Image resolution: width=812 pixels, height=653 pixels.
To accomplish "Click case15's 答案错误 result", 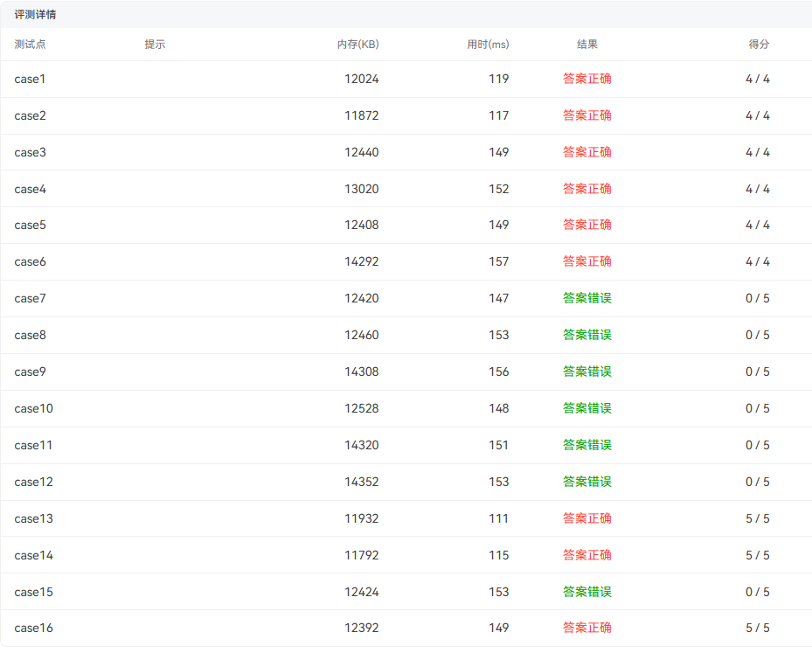I will point(587,592).
